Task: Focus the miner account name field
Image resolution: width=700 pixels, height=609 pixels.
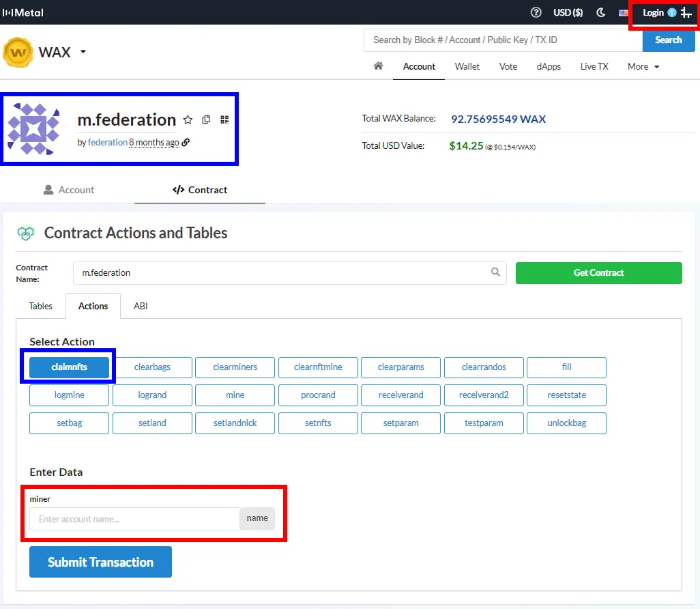Action: [x=134, y=519]
